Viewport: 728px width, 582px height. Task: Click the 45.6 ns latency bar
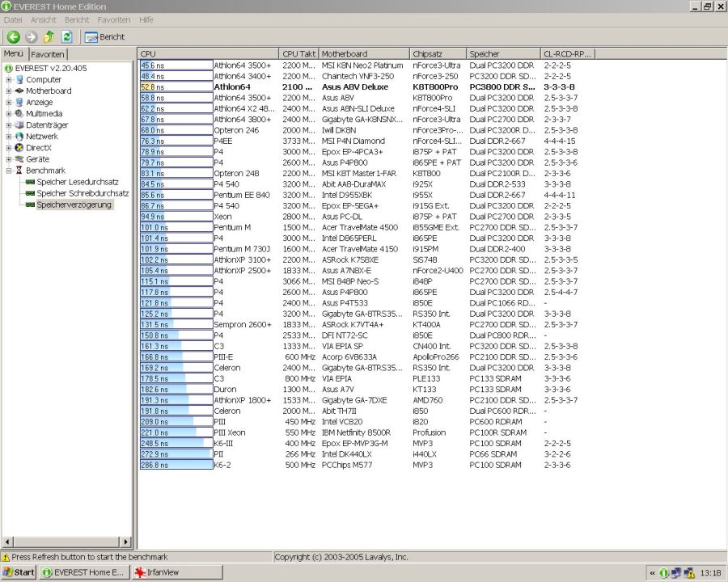click(x=176, y=65)
